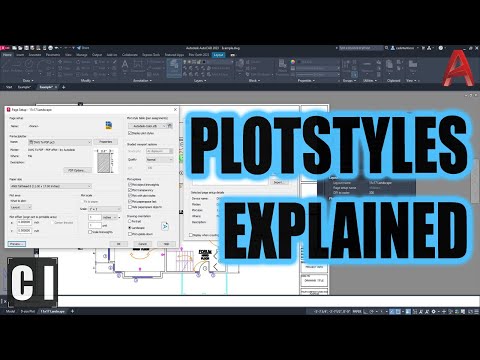Toggle Plot transparency checkbox
Viewport: 480px width, 360px height.
(x=130, y=190)
